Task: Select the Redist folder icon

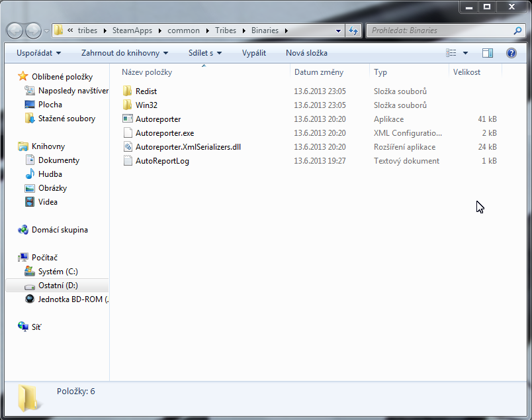Action: click(127, 91)
